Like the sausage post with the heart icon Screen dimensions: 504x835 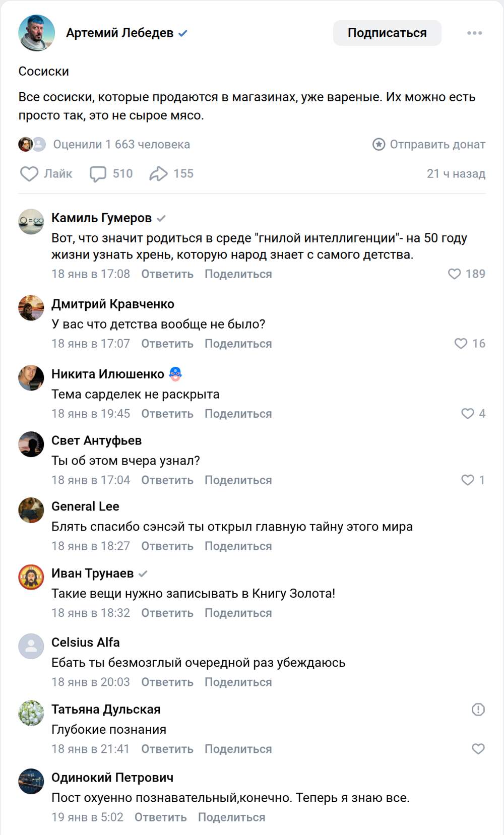(29, 174)
